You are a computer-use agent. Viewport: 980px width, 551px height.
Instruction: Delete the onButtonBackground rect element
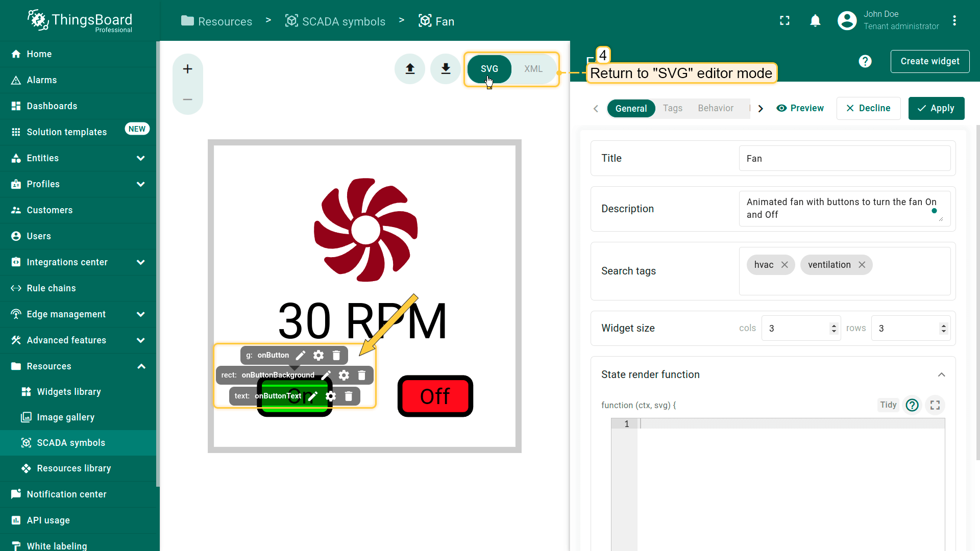click(x=362, y=375)
